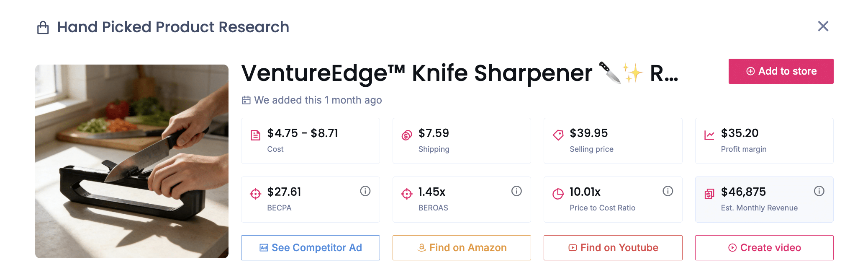Click the Amazon icon on the Find on Amazon button
Image resolution: width=868 pixels, height=270 pixels.
point(421,247)
